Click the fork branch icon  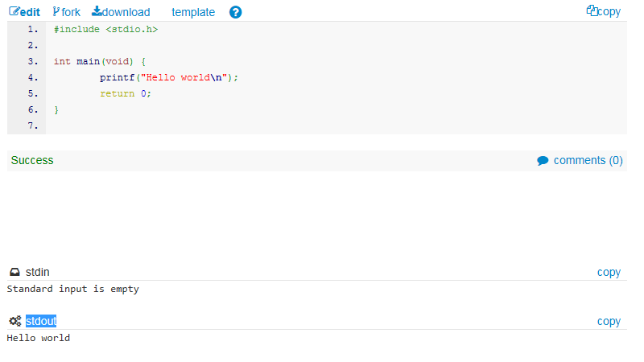[x=56, y=12]
